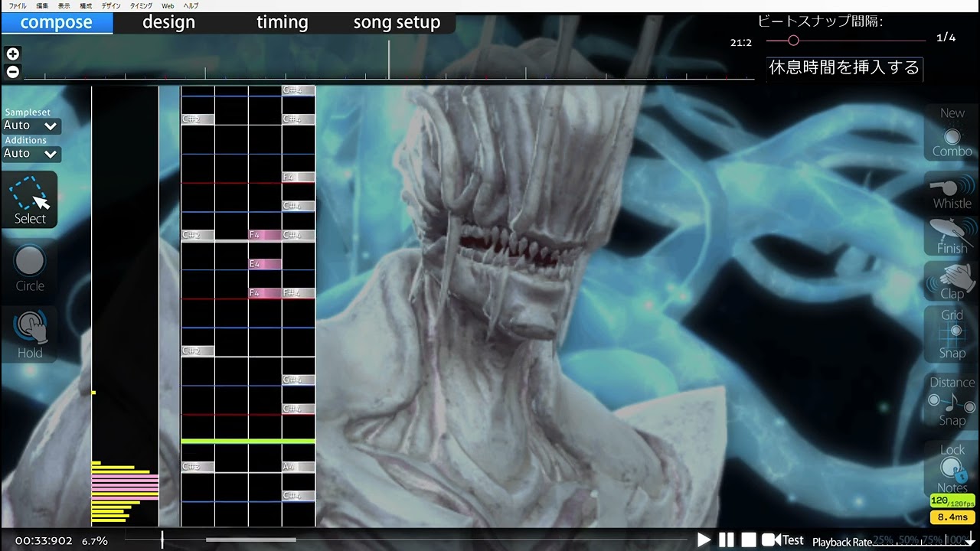Activate the Select tool
980x551 pixels.
30,200
